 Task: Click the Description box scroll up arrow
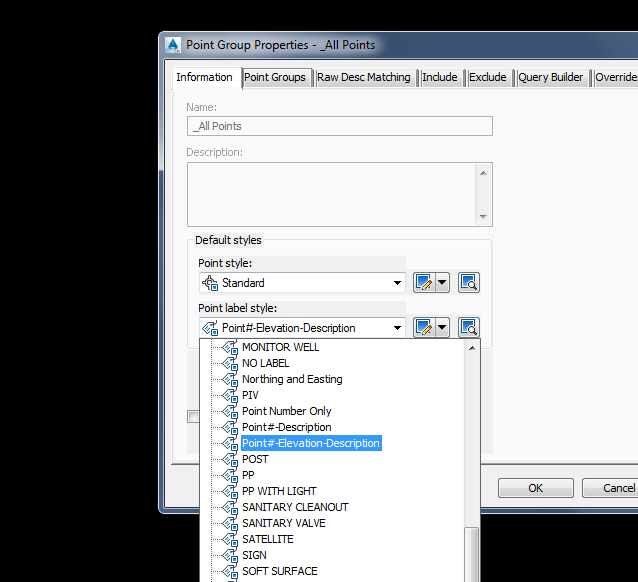tap(483, 173)
